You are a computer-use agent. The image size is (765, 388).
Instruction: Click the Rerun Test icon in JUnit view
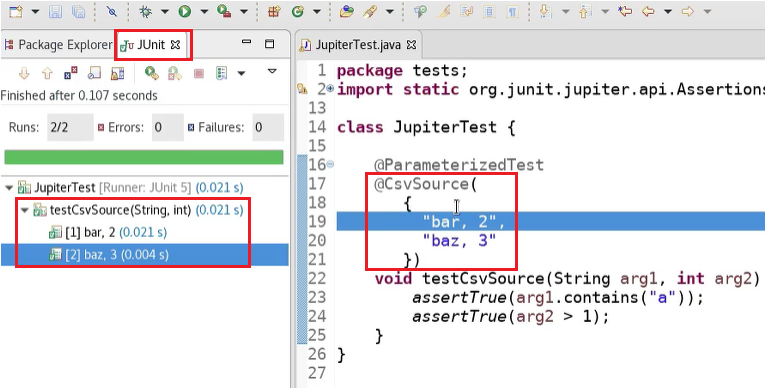point(152,73)
